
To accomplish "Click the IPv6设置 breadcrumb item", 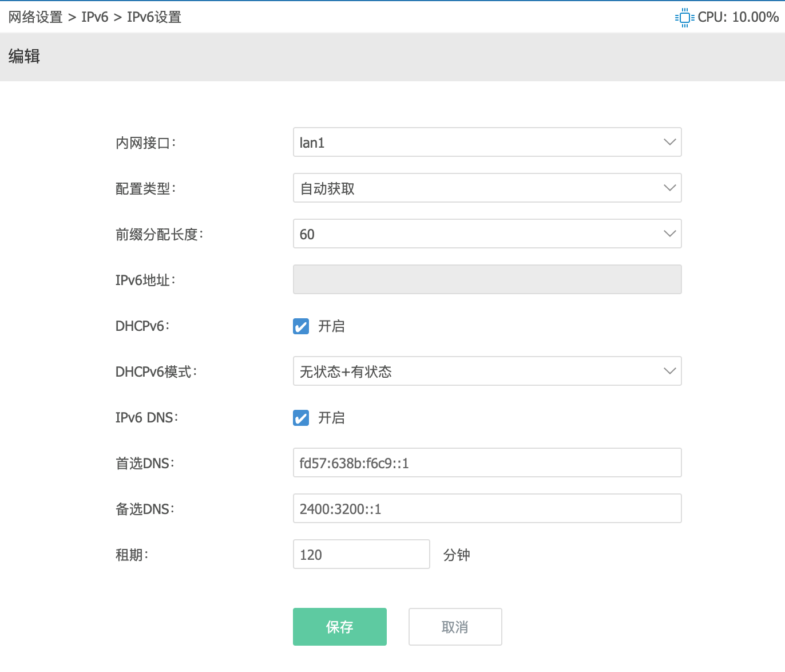I will coord(154,17).
